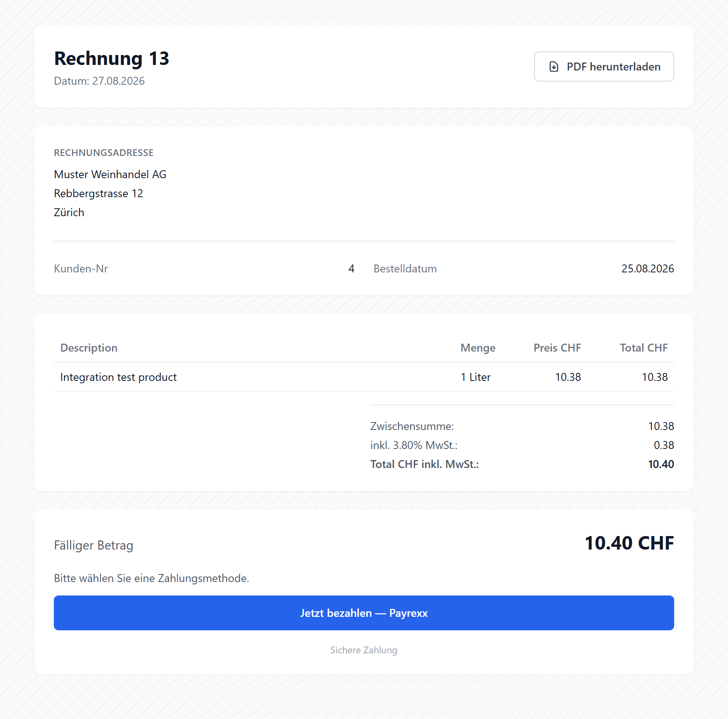Select the Integration test product row
Viewport: 728px width, 719px height.
click(x=364, y=377)
